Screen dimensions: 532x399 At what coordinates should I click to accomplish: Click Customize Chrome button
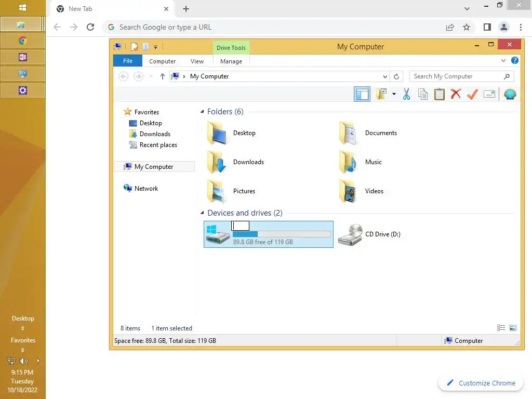click(x=481, y=383)
